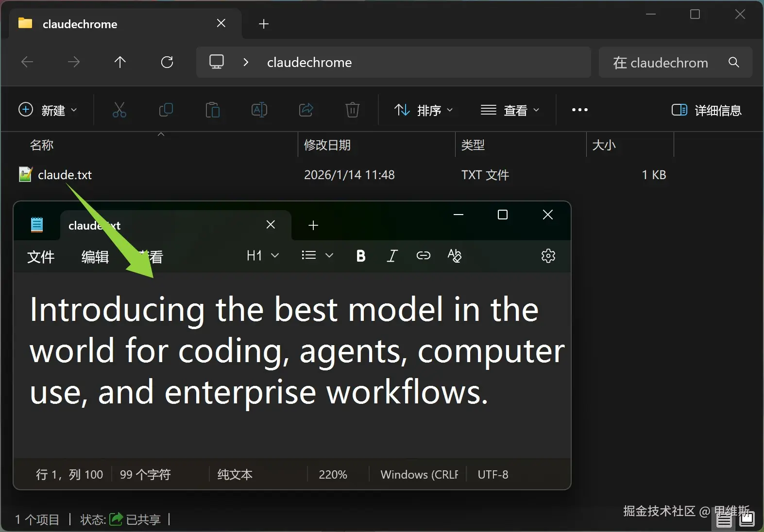Image resolution: width=764 pixels, height=532 pixels.
Task: Maximize the Notepad window
Action: (x=503, y=215)
